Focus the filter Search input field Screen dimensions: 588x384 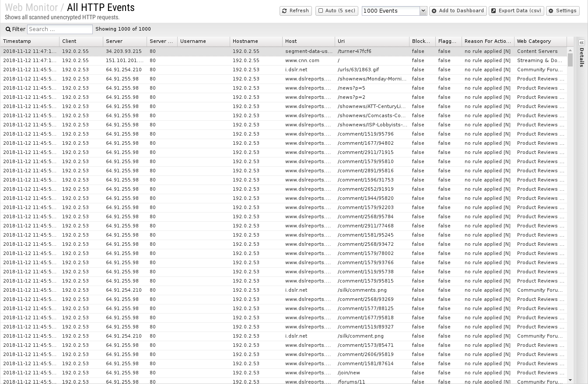(x=60, y=29)
